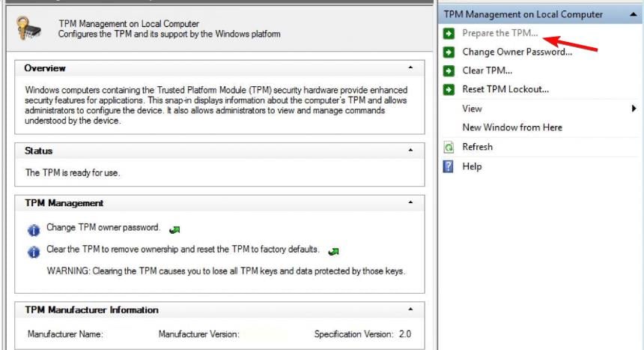The image size is (644, 350).
Task: Collapse the Overview section
Action: (410, 67)
